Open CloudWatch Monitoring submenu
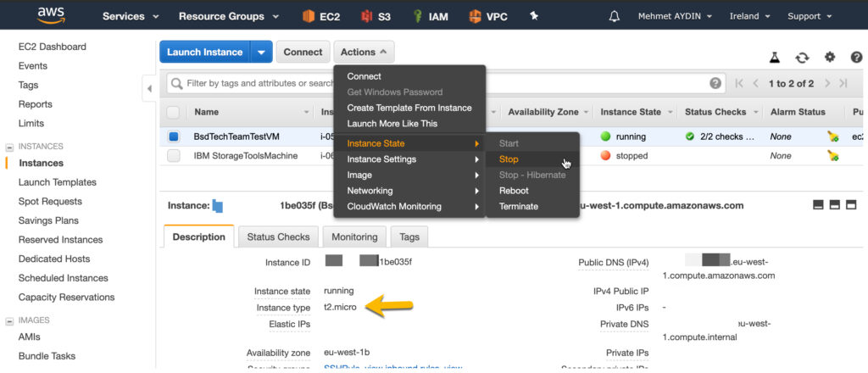The height and width of the screenshot is (373, 868). (409, 207)
